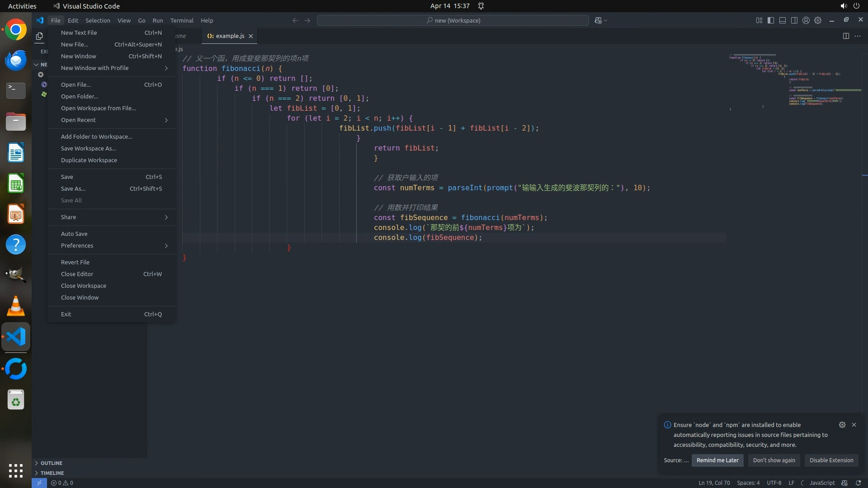Click the Remind me Later button
The image size is (868, 488).
(717, 460)
